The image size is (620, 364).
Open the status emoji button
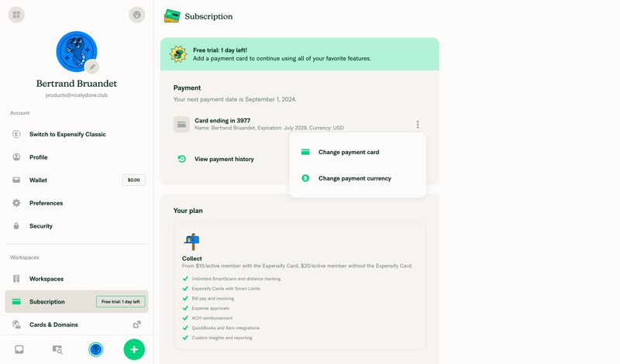(137, 15)
